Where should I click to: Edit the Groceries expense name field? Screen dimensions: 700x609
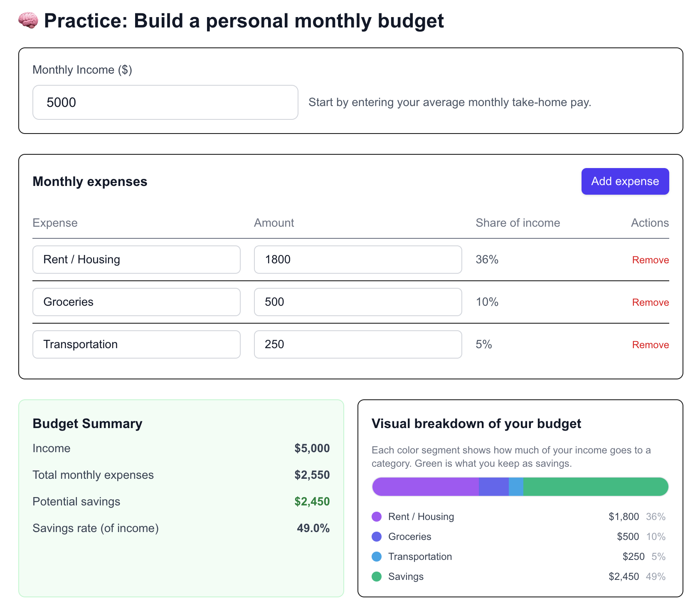[136, 302]
